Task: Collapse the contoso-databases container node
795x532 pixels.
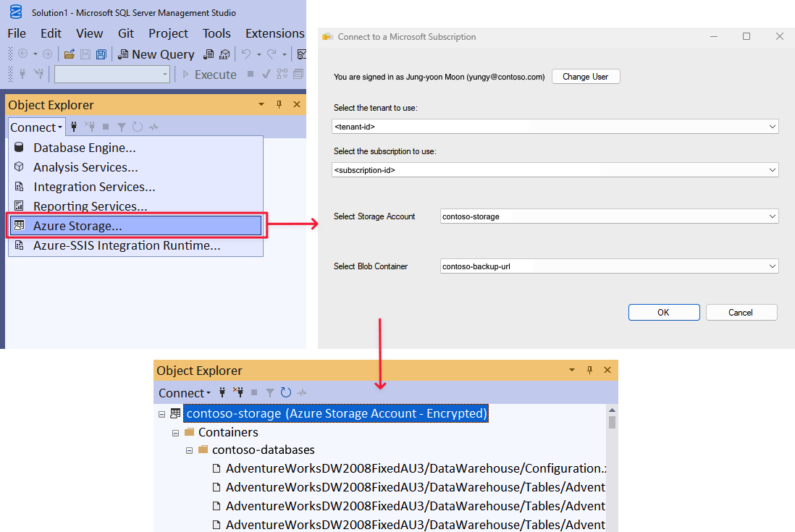Action: pyautogui.click(x=190, y=449)
